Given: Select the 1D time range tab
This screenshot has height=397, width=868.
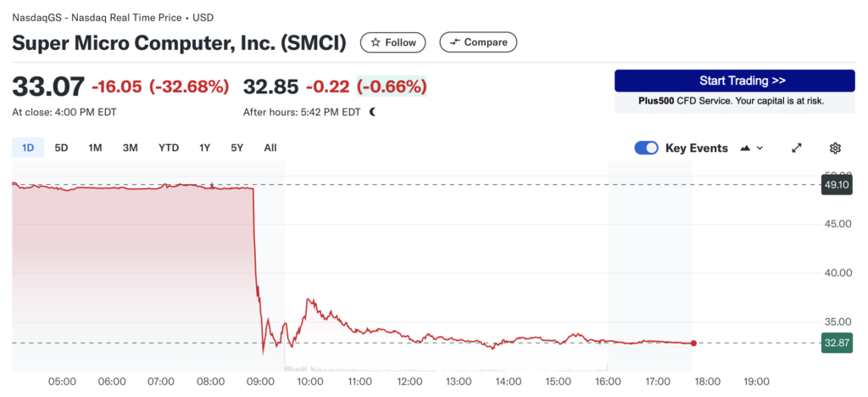Looking at the screenshot, I should click(x=28, y=148).
